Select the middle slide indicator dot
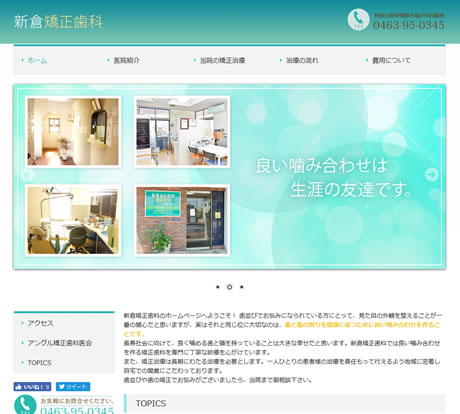The height and width of the screenshot is (414, 460). (x=229, y=287)
